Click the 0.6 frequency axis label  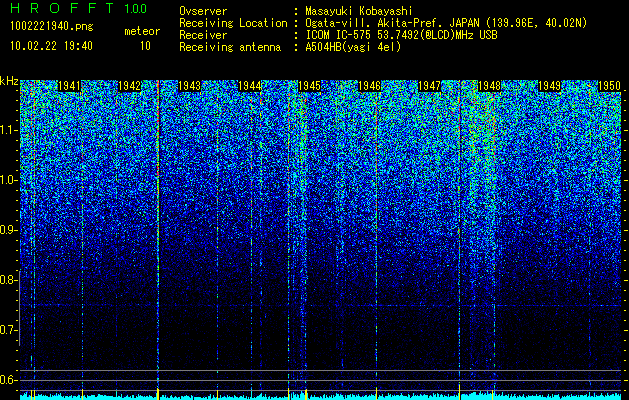pyautogui.click(x=8, y=380)
